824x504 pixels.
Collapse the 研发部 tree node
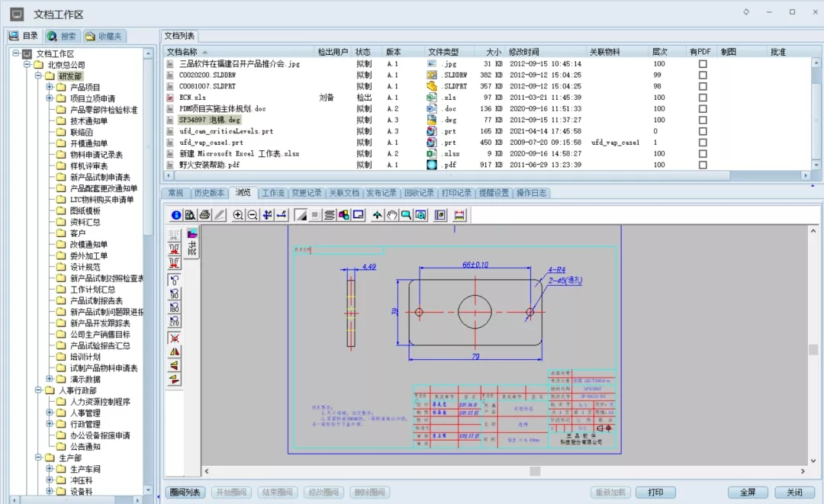39,76
